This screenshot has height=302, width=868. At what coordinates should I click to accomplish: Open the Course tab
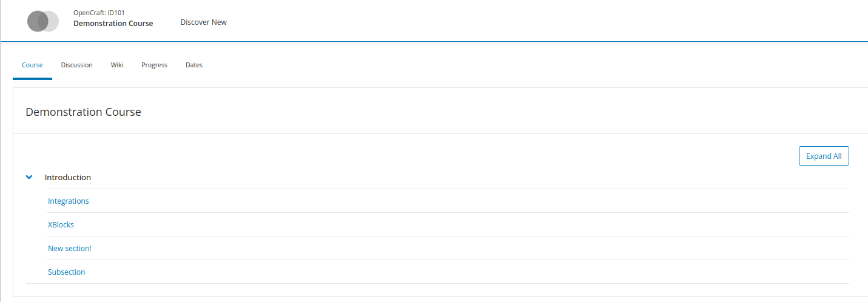click(x=32, y=65)
